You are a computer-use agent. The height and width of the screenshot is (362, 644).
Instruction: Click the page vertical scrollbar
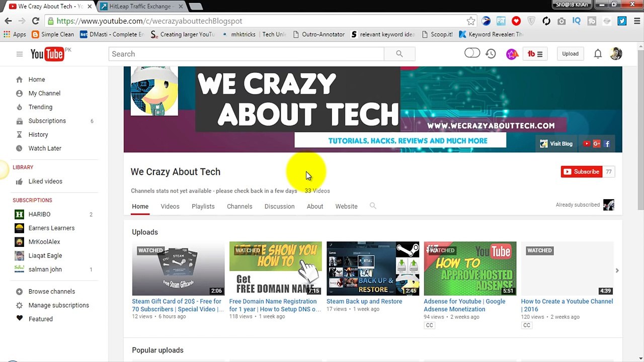(x=640, y=131)
